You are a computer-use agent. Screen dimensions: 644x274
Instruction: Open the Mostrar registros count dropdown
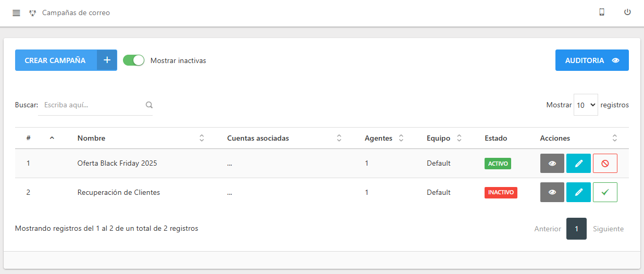click(586, 105)
